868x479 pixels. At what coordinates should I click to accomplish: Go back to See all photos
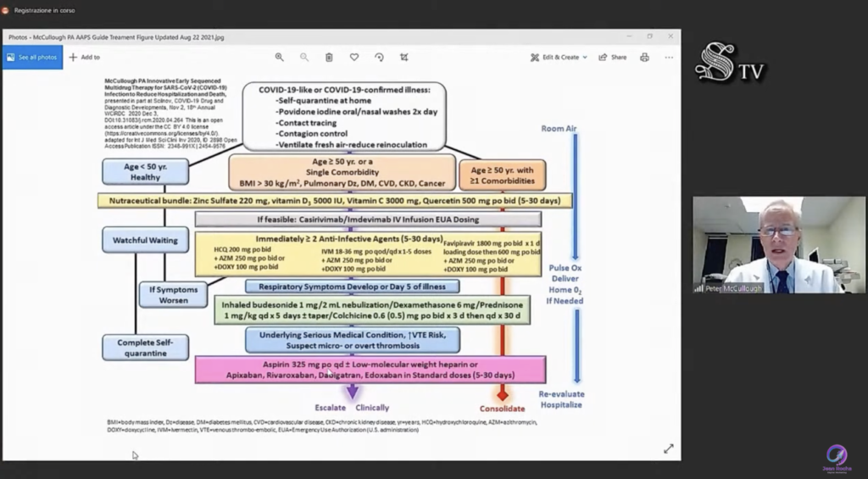tap(32, 57)
